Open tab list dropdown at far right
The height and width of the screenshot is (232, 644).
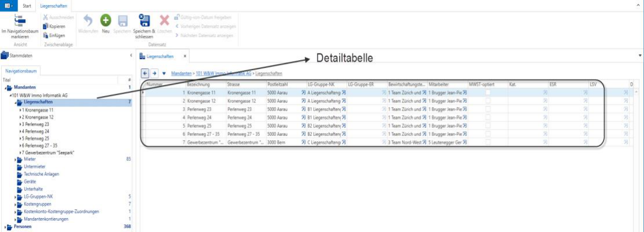coord(641,55)
